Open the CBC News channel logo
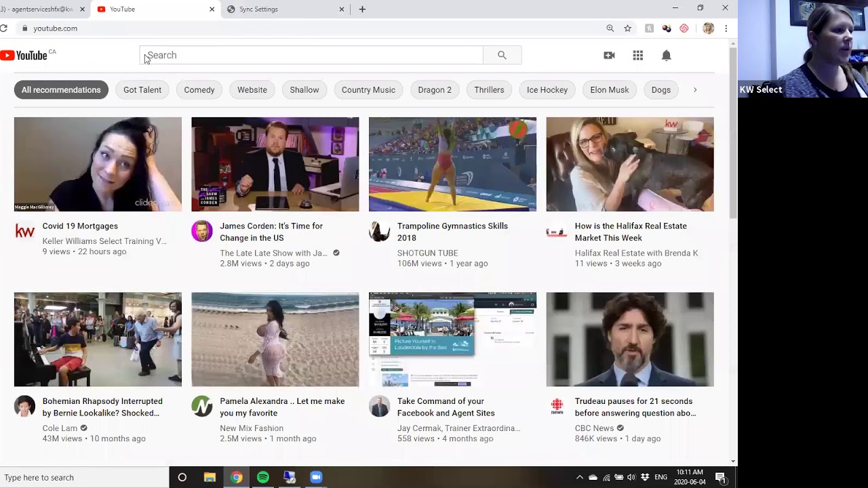The image size is (868, 488). pyautogui.click(x=557, y=407)
